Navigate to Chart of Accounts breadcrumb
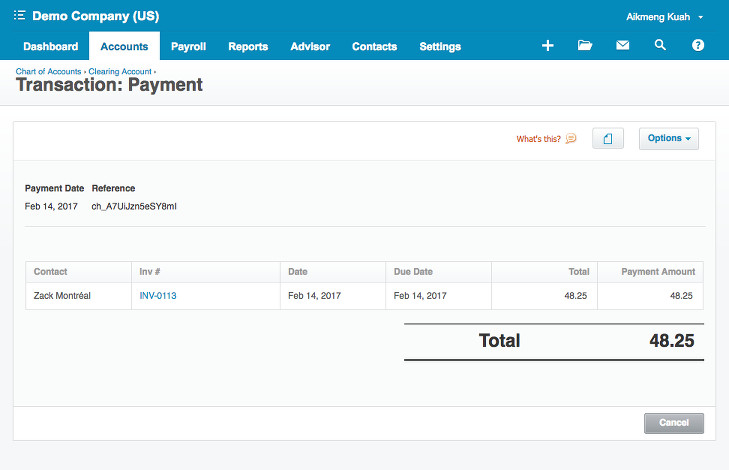 pyautogui.click(x=48, y=72)
